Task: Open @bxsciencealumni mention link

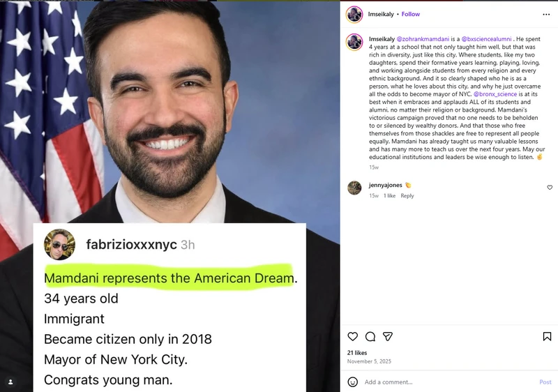Action: tap(486, 39)
